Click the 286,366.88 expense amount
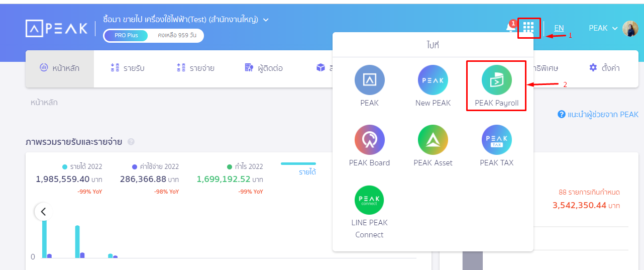Screen dimensions: 644x270 click(x=143, y=179)
